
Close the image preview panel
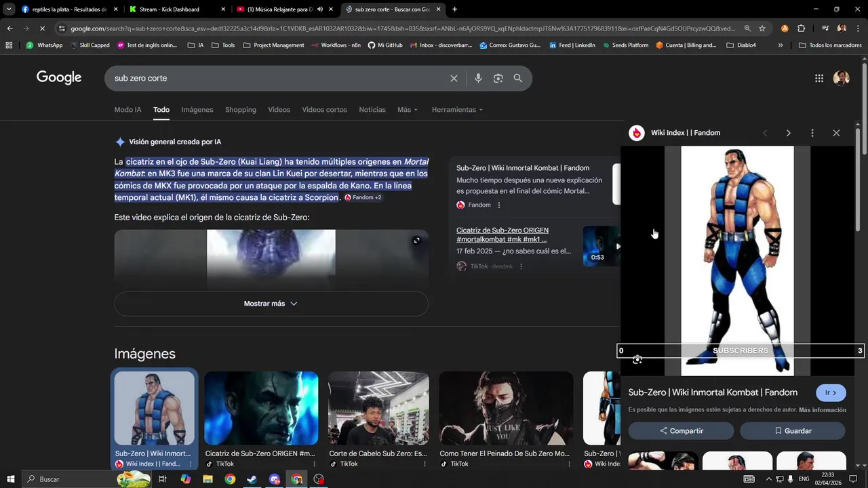tap(836, 133)
